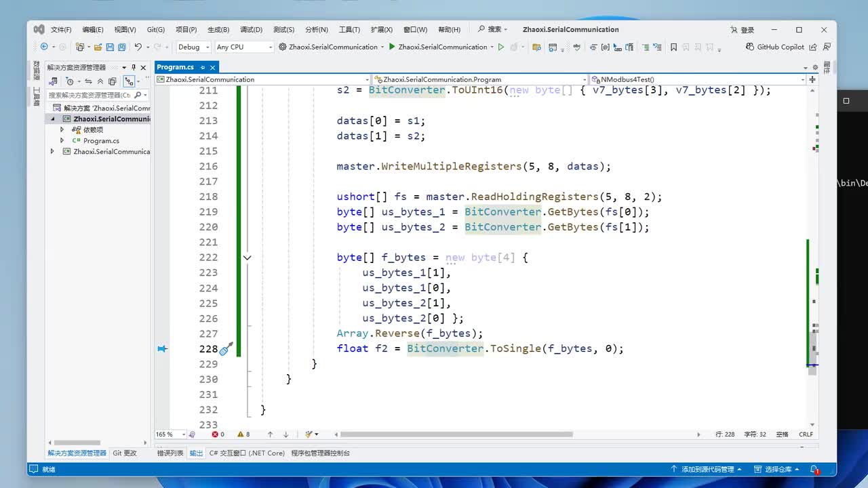
Task: Split the editor window with the split icon
Action: click(812, 79)
